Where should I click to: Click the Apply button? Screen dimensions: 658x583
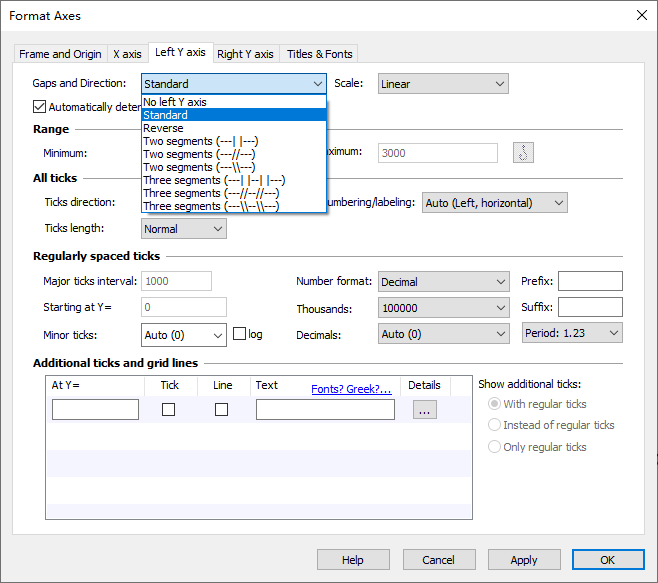coord(524,559)
